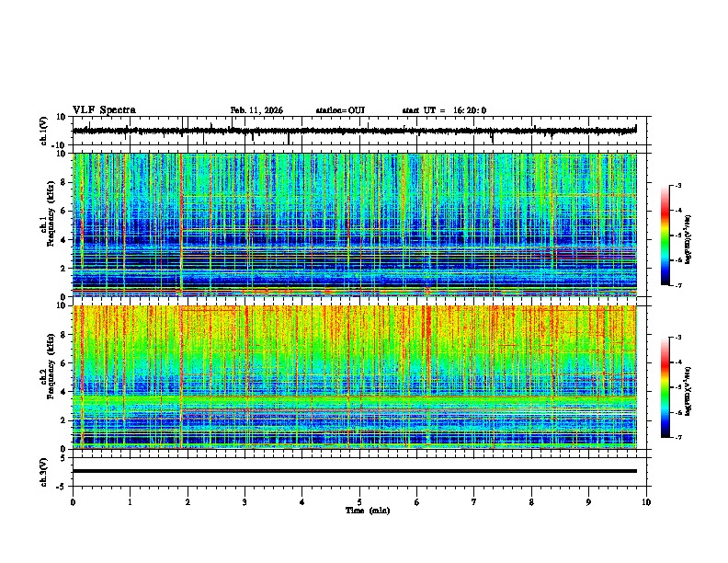The width and height of the screenshot is (728, 563).
Task: Click time axis tick label 0
Action: coord(73,502)
